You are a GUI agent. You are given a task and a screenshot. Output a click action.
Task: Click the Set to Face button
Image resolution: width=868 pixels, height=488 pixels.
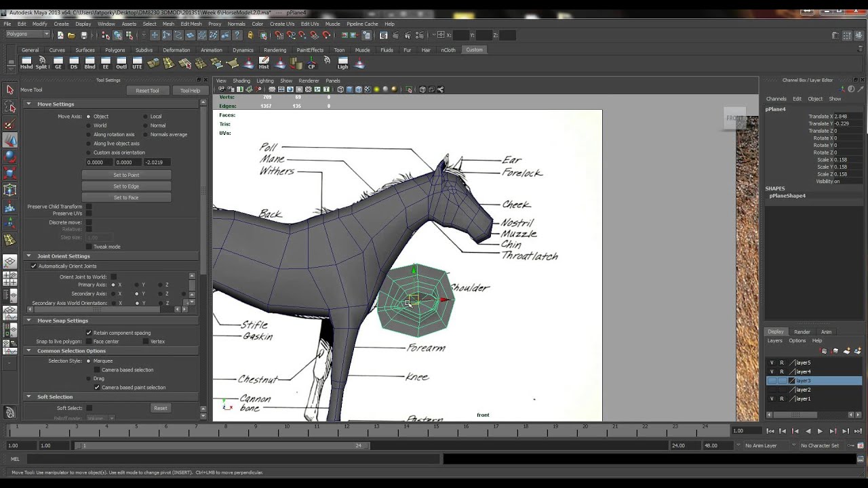(x=126, y=198)
